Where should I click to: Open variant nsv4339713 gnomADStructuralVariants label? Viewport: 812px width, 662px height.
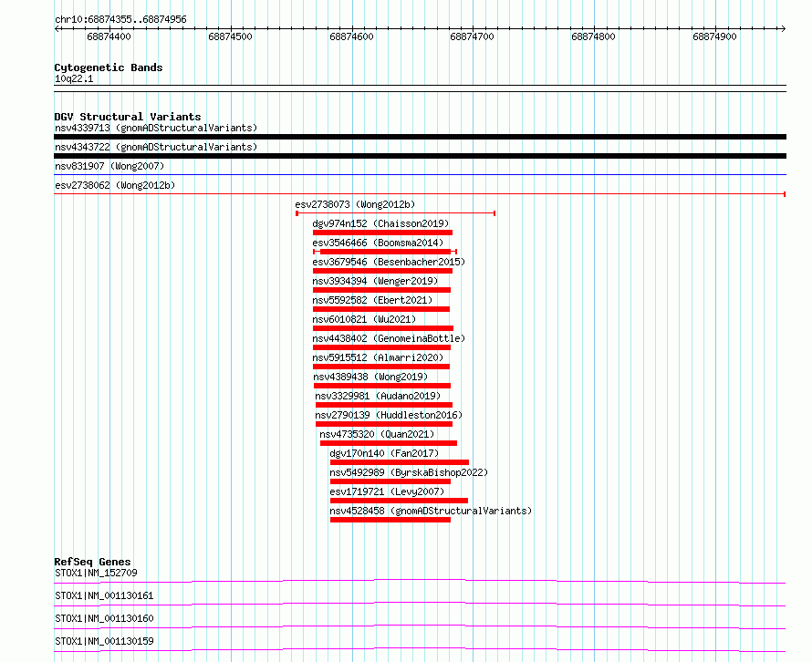click(156, 128)
